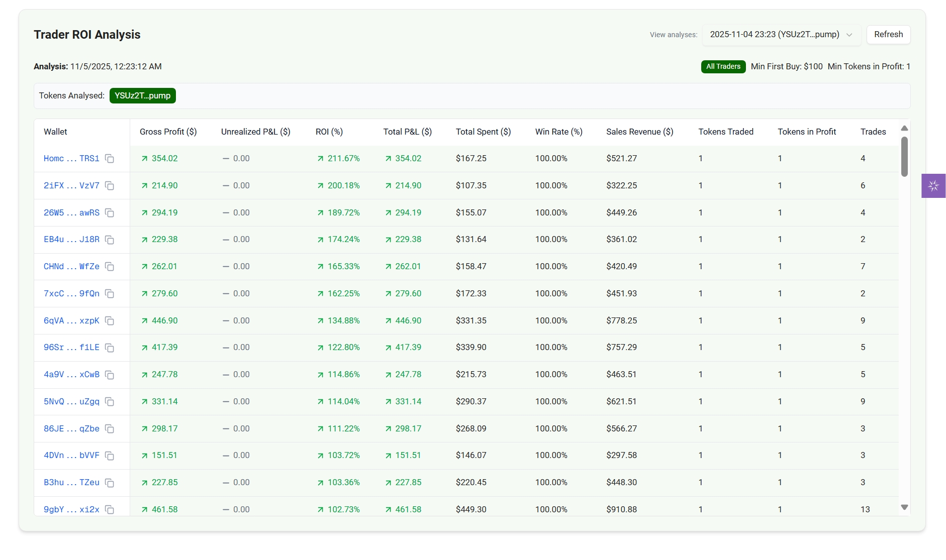Copy the 5NvQ...uZgq wallet address
The image size is (946, 560).
tap(110, 402)
